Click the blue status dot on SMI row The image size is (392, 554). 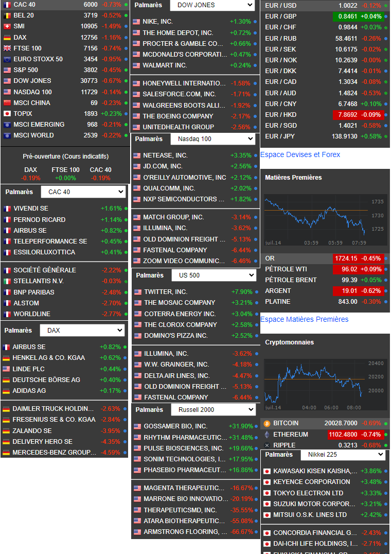(126, 26)
